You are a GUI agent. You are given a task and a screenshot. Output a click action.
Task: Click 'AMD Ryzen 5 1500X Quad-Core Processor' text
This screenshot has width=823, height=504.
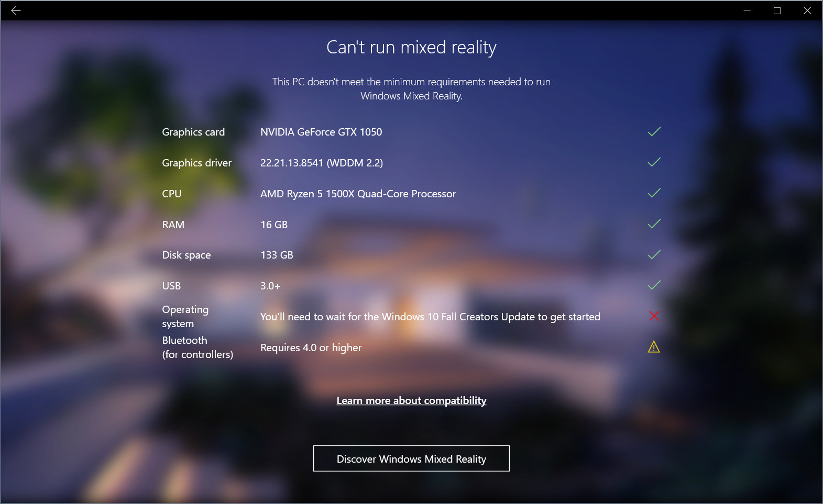click(x=358, y=194)
